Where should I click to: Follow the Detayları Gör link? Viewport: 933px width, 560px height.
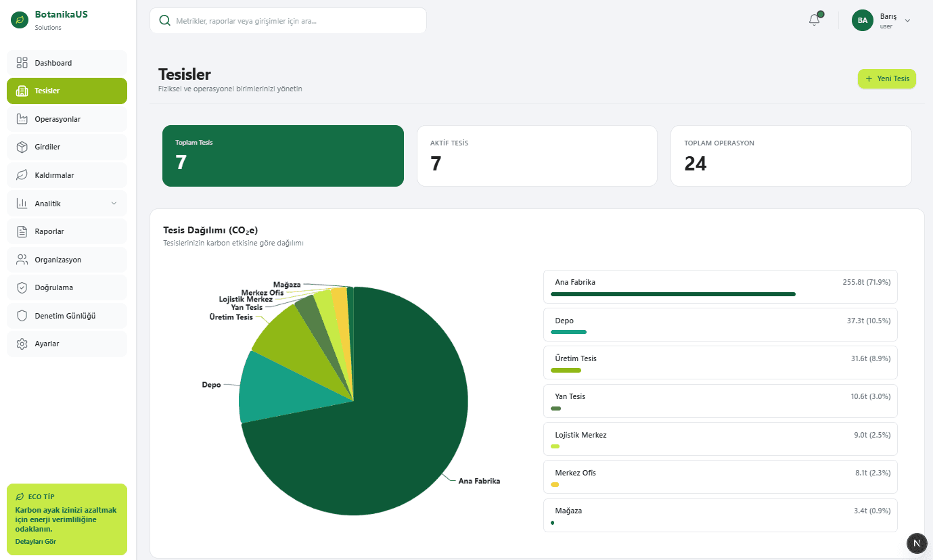coord(35,542)
